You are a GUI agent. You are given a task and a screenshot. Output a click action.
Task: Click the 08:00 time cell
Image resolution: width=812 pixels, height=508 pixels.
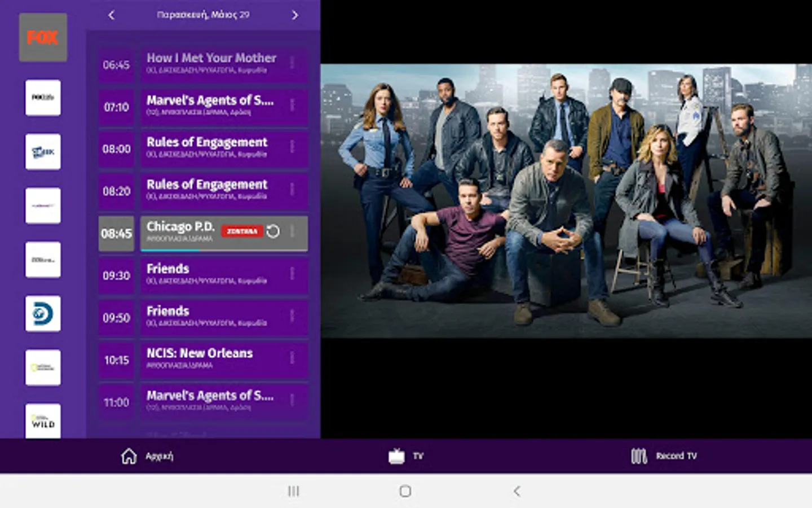pos(116,148)
